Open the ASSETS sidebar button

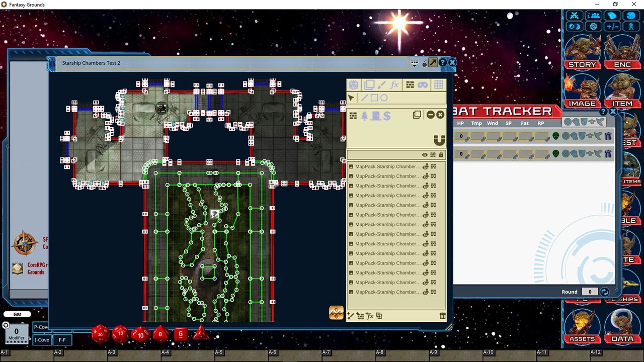click(x=582, y=326)
